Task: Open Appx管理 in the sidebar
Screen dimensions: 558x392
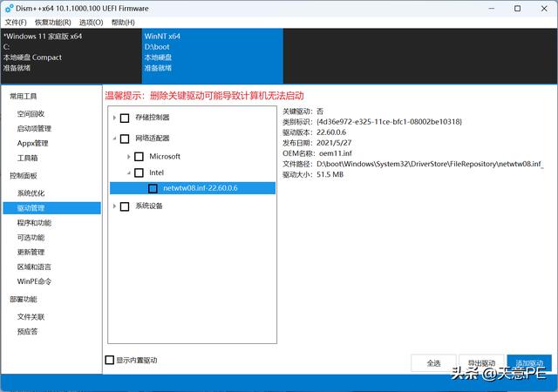Action: coord(32,143)
